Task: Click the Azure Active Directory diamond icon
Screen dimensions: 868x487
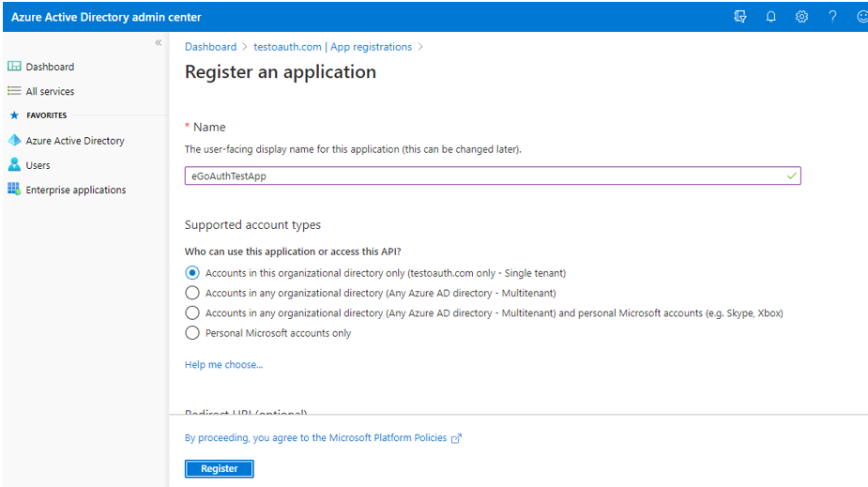Action: point(14,140)
